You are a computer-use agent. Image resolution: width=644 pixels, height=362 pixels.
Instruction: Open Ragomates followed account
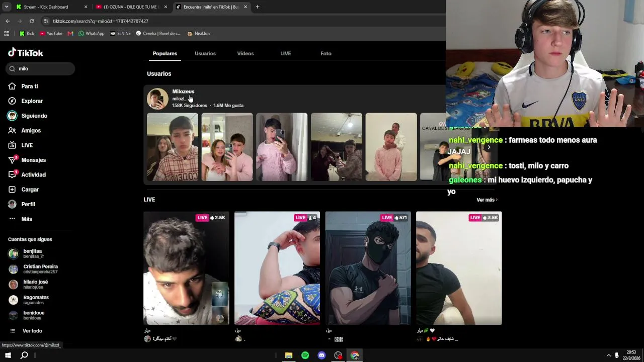point(29,300)
